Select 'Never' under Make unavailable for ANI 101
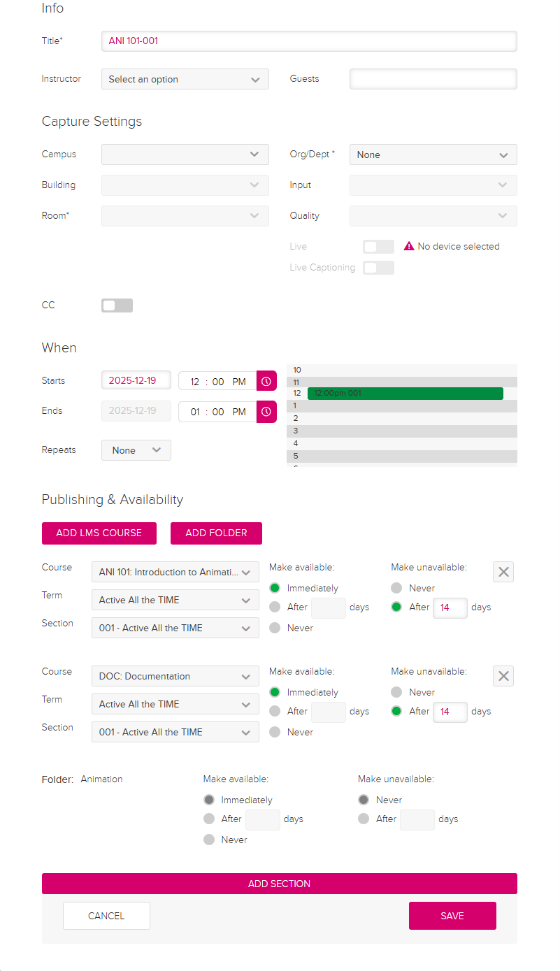The image size is (560, 971). click(x=395, y=588)
